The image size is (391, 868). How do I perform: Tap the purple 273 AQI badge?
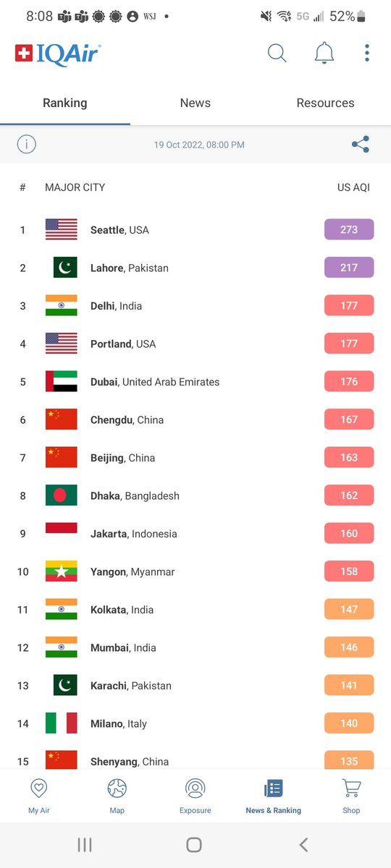(349, 229)
